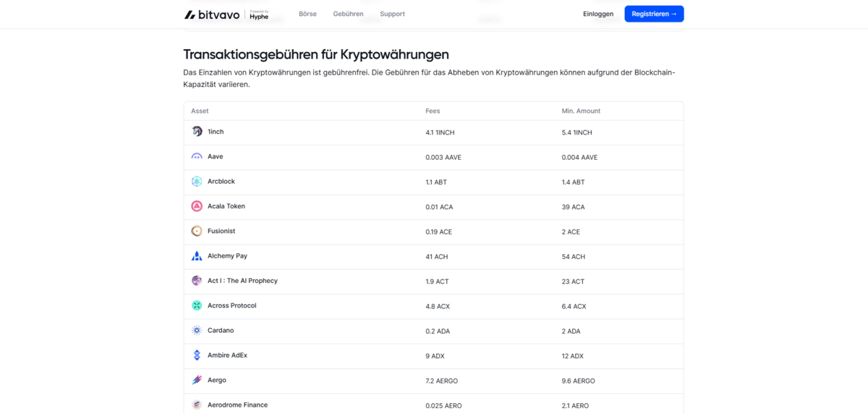Click the Aerodrome Finance coin icon
Viewport: 868px width, 414px height.
[x=197, y=405]
